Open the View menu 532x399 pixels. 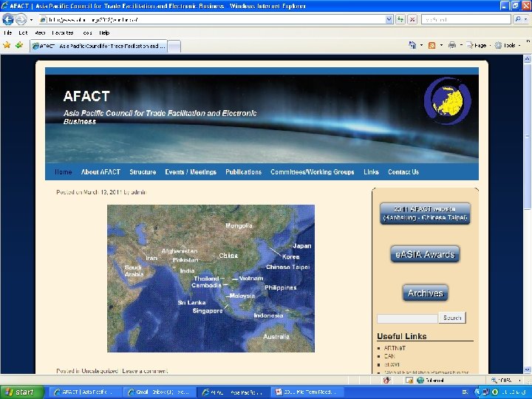click(x=40, y=33)
